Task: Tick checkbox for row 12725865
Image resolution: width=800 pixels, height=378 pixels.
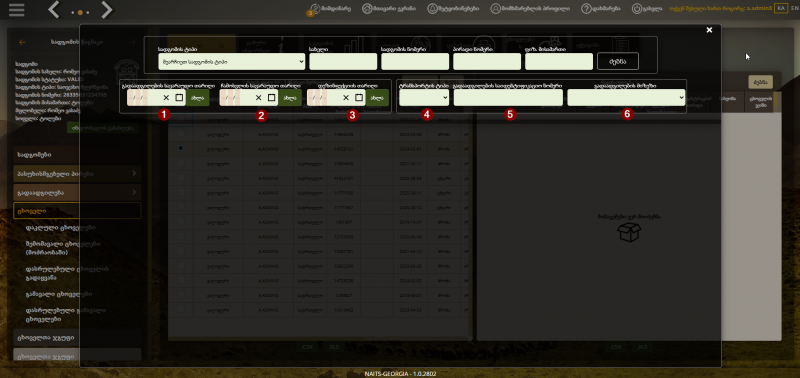Action: point(181,237)
